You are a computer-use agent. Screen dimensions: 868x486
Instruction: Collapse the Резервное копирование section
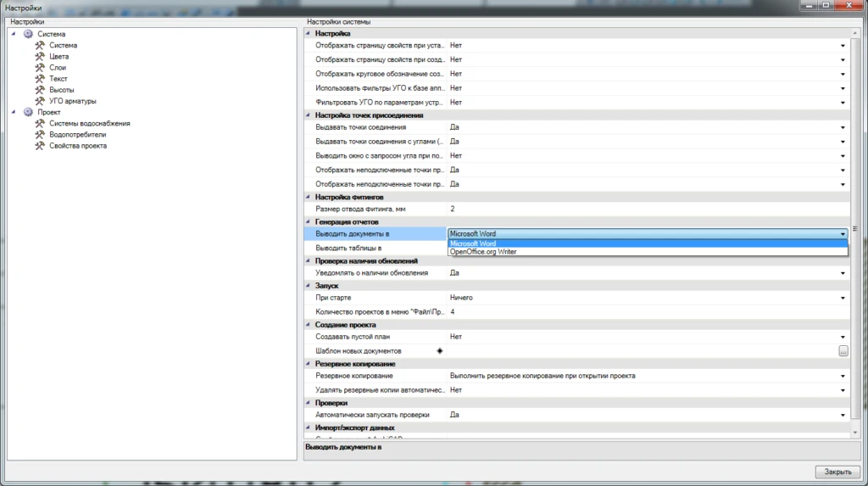point(309,364)
